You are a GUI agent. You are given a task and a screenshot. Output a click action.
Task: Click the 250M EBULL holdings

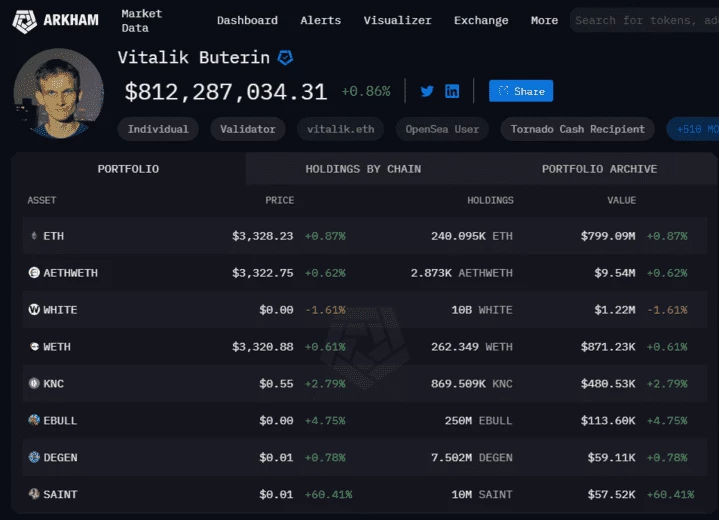click(x=478, y=420)
